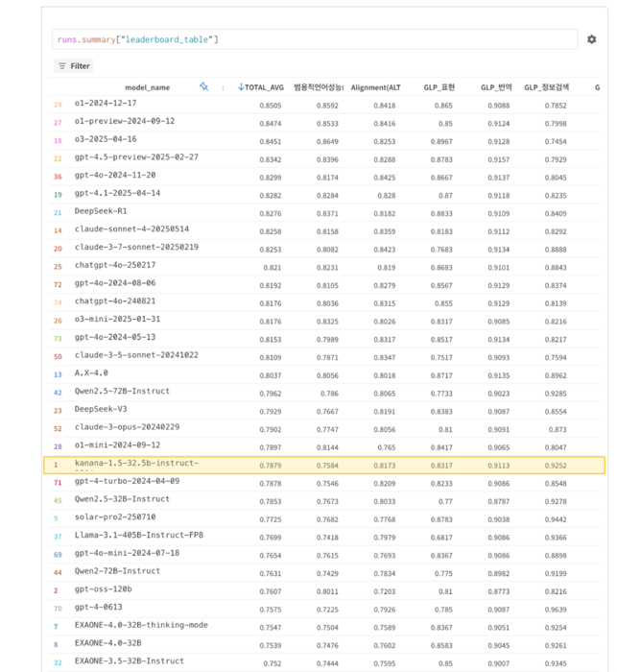Viewport: 617px width, 672px height.
Task: Click the DeepSeek-R1 model name
Action: click(x=101, y=211)
